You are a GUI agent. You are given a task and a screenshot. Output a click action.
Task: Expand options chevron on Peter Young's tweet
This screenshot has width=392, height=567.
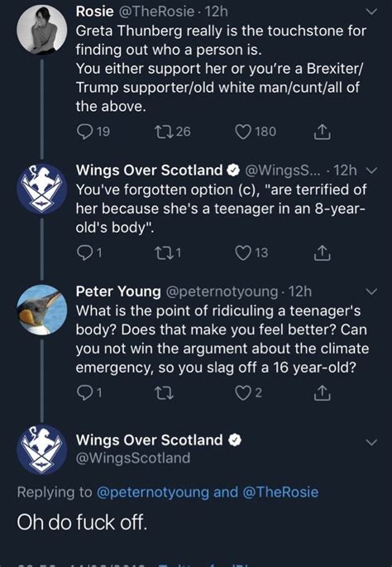[371, 291]
